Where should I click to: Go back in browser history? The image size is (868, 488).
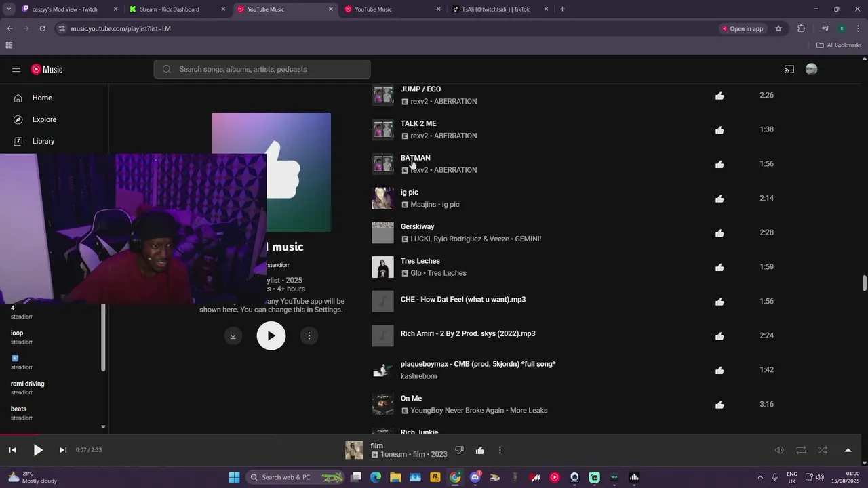pyautogui.click(x=9, y=28)
